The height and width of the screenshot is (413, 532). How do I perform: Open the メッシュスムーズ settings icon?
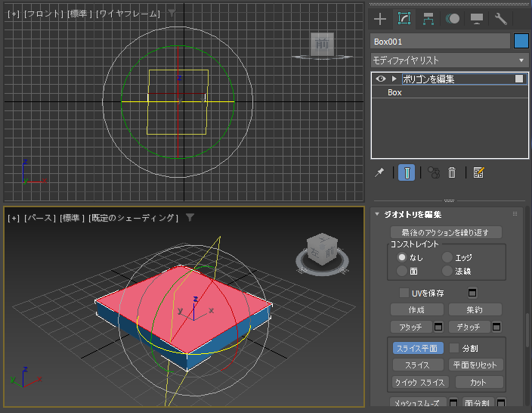pos(453,403)
